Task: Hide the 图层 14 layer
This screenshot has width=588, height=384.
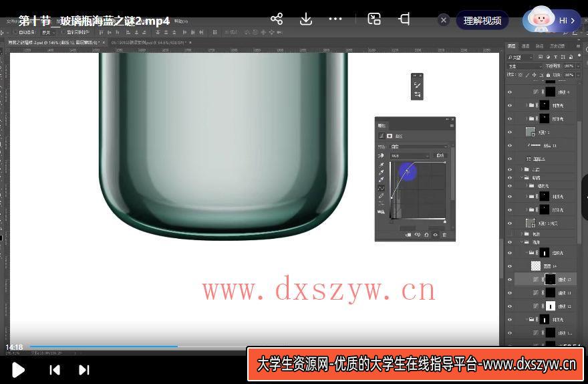Action: pyautogui.click(x=510, y=266)
